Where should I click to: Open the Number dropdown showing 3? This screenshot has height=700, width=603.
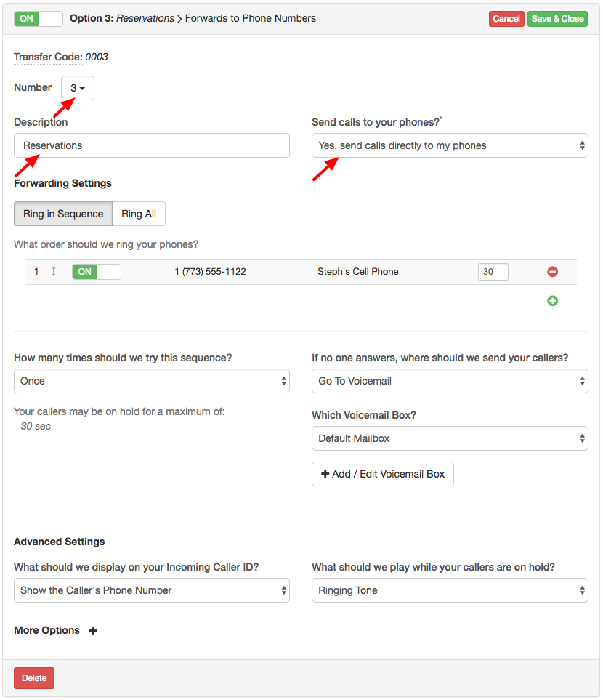pos(77,87)
